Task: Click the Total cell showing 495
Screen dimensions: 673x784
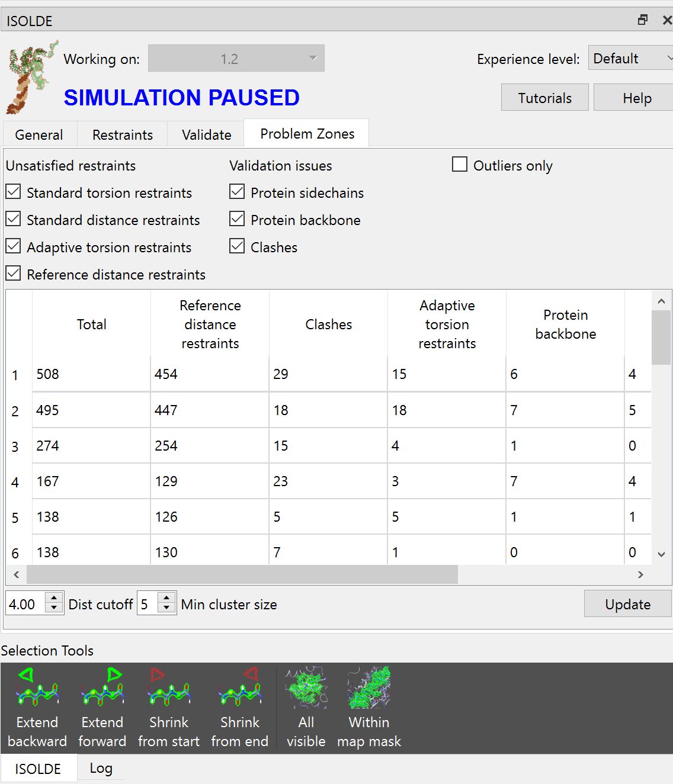Action: click(x=91, y=410)
